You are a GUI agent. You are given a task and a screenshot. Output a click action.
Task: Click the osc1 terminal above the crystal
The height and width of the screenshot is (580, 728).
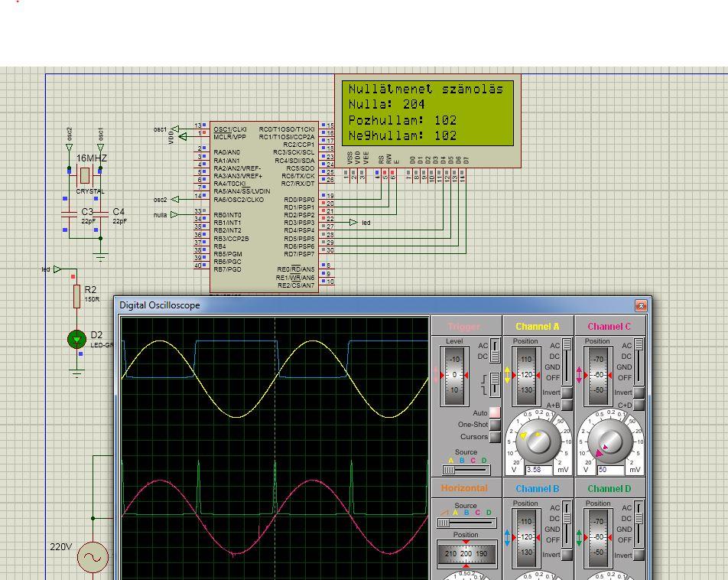[x=100, y=148]
